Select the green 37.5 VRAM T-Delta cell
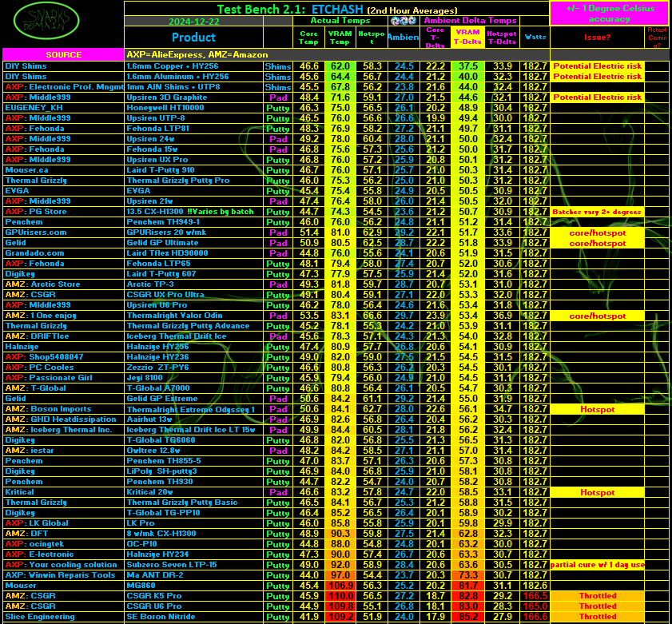The width and height of the screenshot is (672, 624). (467, 66)
